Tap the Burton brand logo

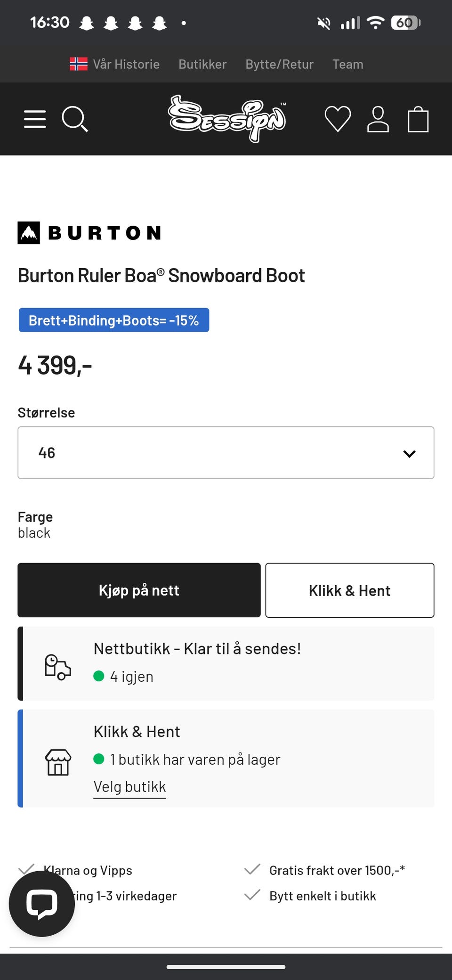click(x=89, y=233)
